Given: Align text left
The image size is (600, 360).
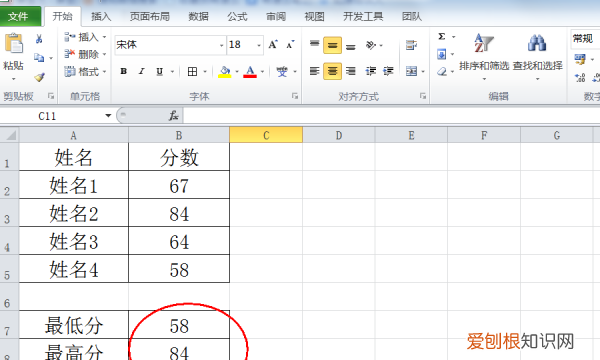Looking at the screenshot, I should pos(315,71).
